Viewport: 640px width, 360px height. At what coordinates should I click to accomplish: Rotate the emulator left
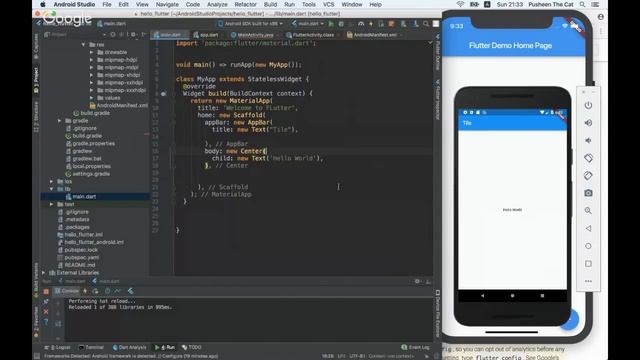pos(588,158)
